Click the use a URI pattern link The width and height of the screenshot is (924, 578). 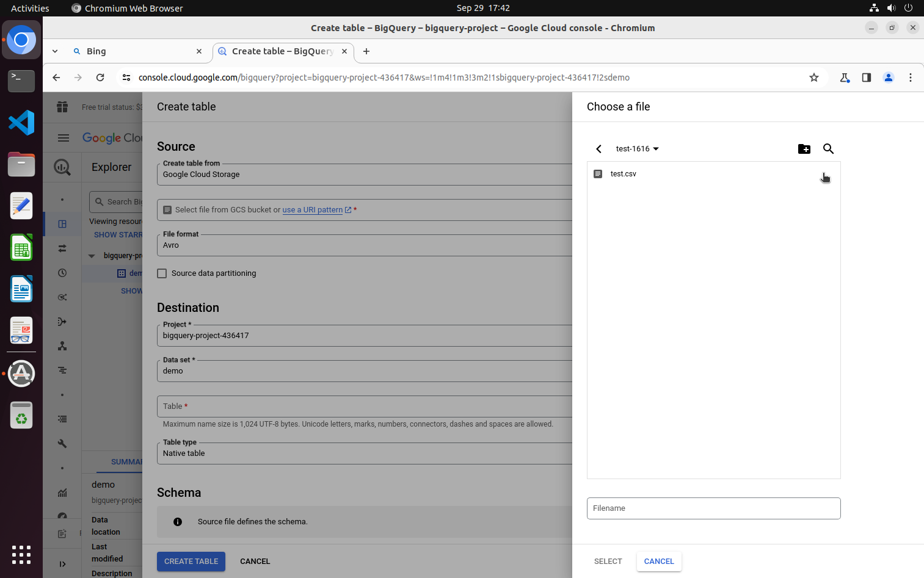pos(312,210)
